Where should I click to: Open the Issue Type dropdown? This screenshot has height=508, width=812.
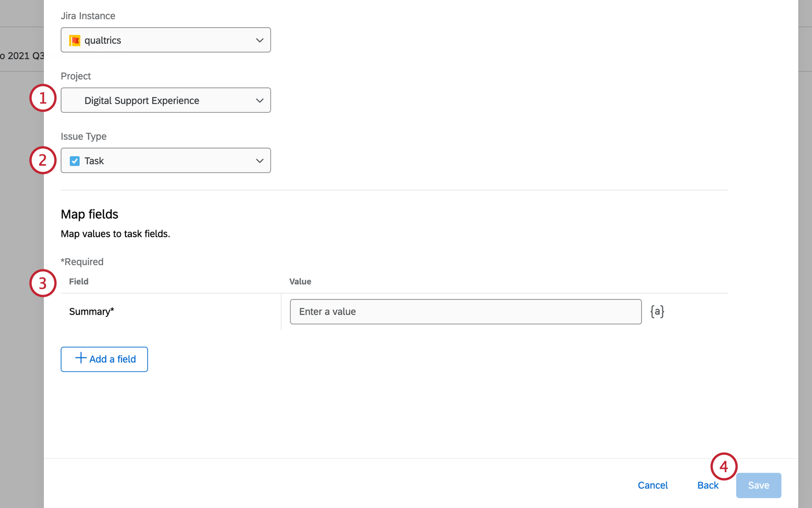pos(165,160)
